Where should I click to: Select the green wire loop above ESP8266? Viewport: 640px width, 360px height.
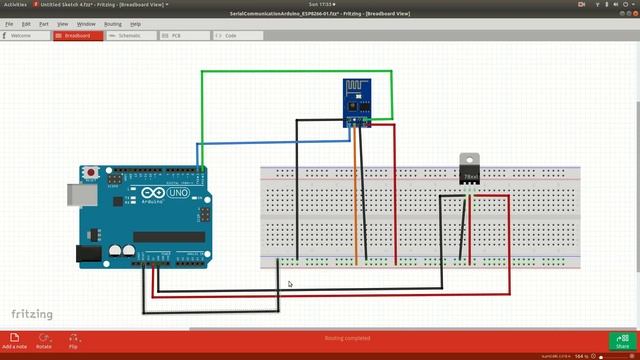pos(297,71)
